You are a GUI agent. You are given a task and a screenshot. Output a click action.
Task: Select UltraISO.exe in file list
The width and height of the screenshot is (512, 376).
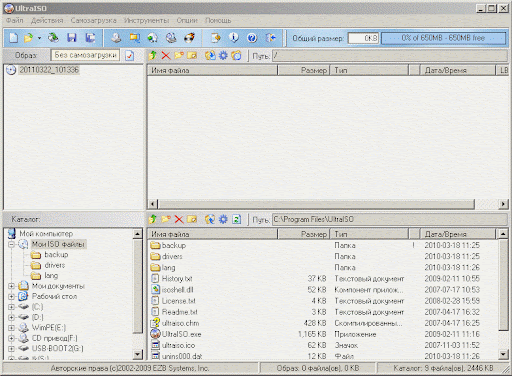pos(181,334)
